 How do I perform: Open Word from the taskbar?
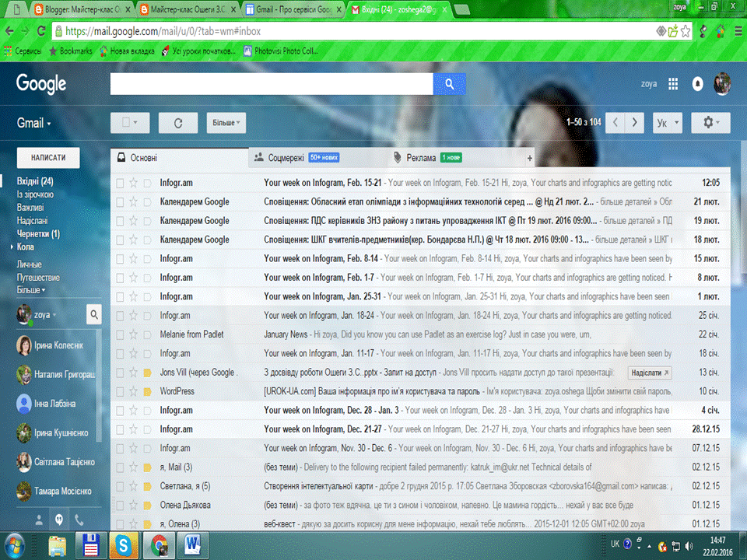[x=192, y=545]
